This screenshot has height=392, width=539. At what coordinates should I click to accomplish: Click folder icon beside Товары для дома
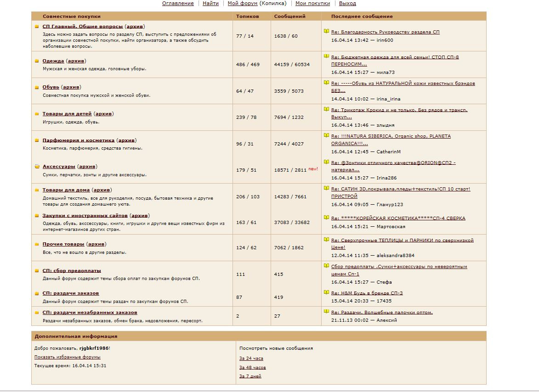pyautogui.click(x=37, y=190)
